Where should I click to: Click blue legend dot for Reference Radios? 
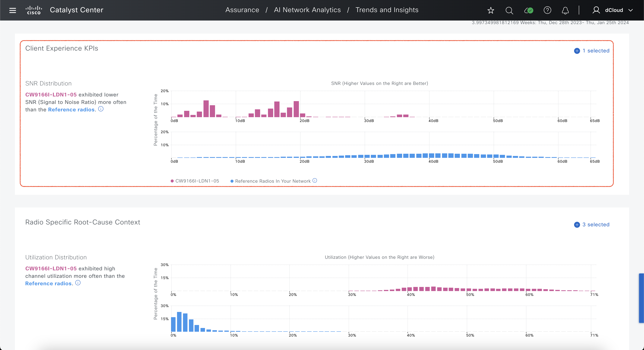[x=232, y=181]
